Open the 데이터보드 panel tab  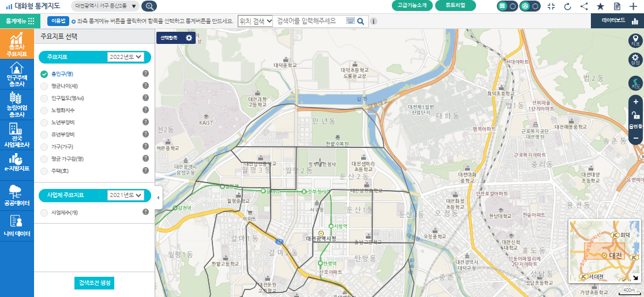[617, 21]
